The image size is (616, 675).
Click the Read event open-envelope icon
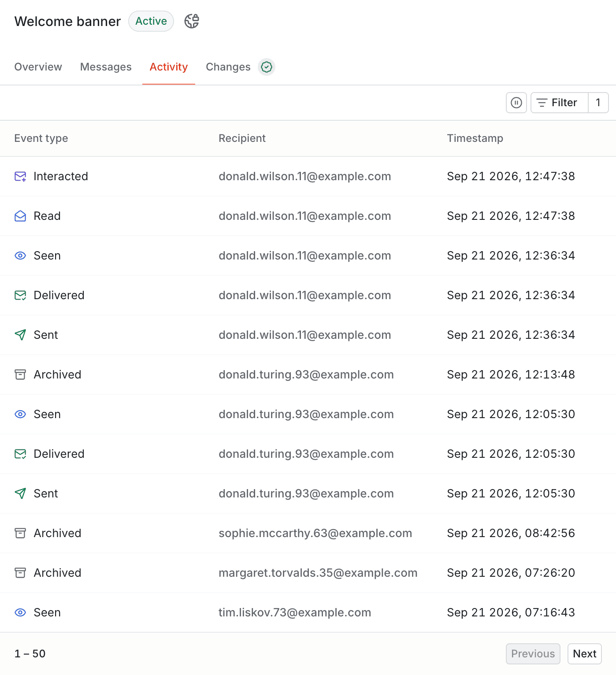(20, 216)
